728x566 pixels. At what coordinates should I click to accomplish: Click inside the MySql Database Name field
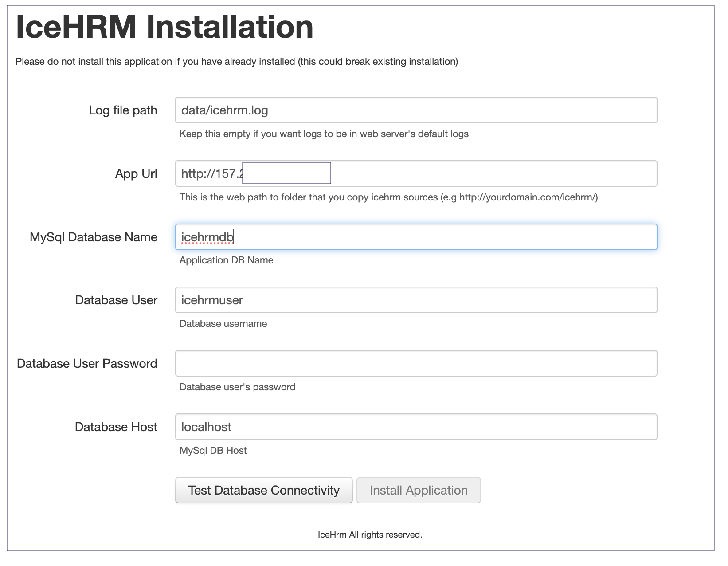416,237
